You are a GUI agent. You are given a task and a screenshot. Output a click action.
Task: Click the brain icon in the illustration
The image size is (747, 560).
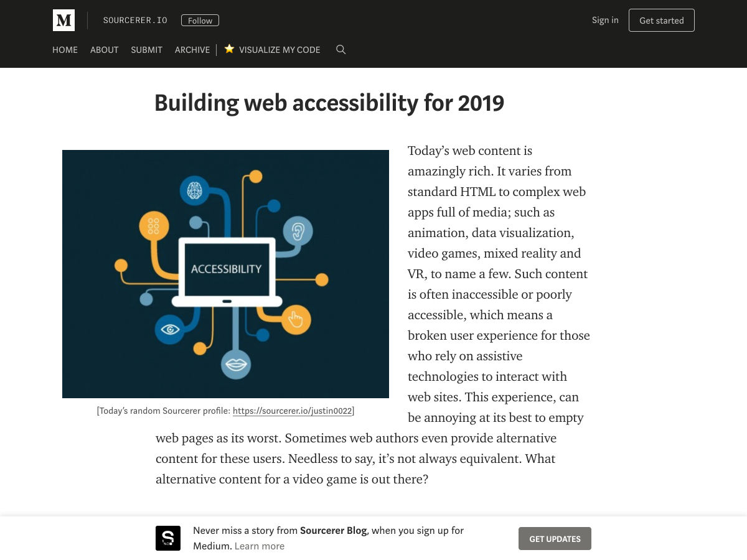195,190
